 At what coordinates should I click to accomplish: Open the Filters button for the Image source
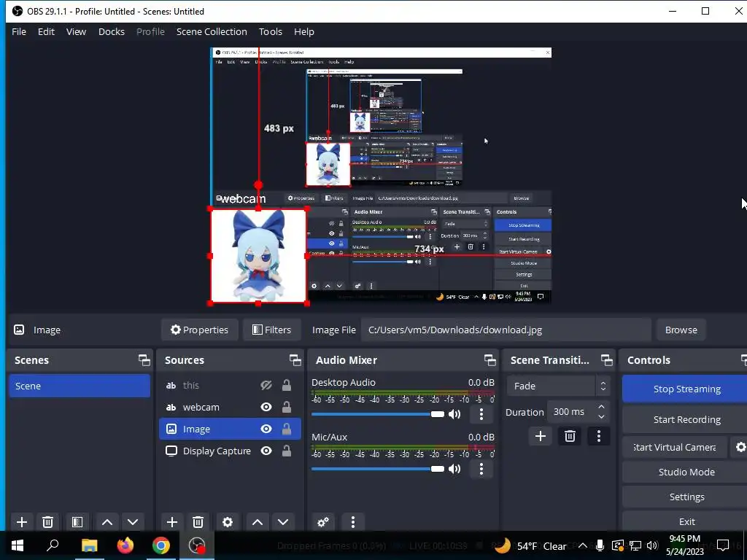[x=271, y=330]
